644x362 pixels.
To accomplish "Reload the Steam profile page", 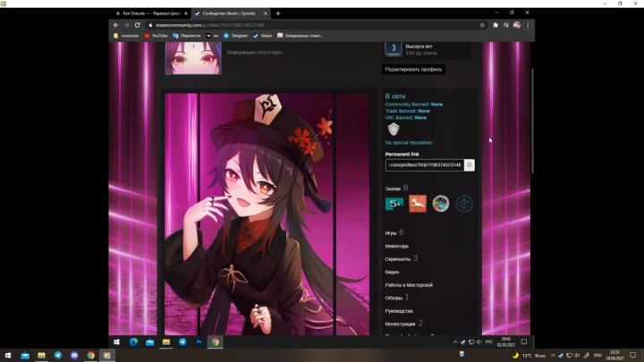I will (x=137, y=25).
